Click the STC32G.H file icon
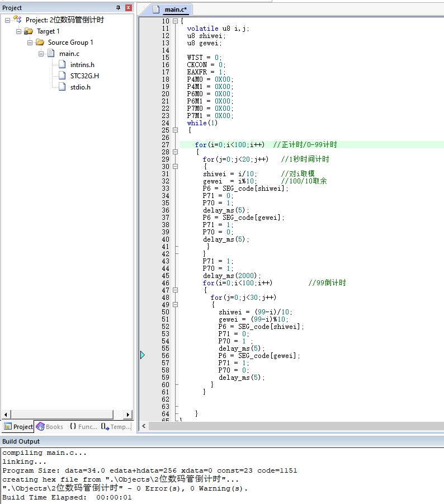This screenshot has height=504, width=444. pyautogui.click(x=62, y=76)
